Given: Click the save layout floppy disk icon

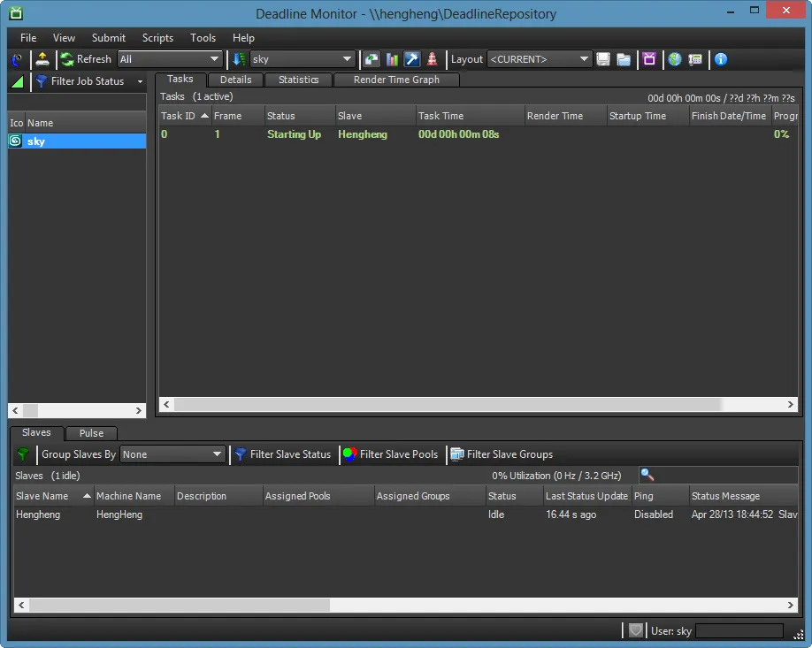Looking at the screenshot, I should [603, 59].
